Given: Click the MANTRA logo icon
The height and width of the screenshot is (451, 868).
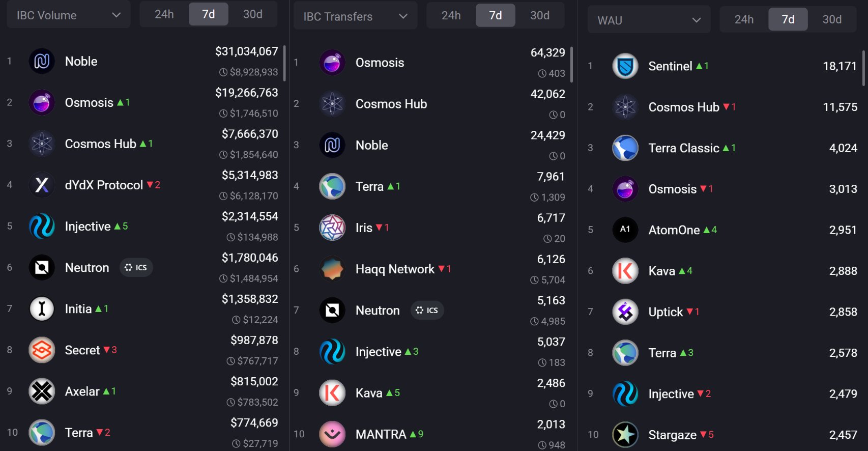Looking at the screenshot, I should [x=332, y=434].
